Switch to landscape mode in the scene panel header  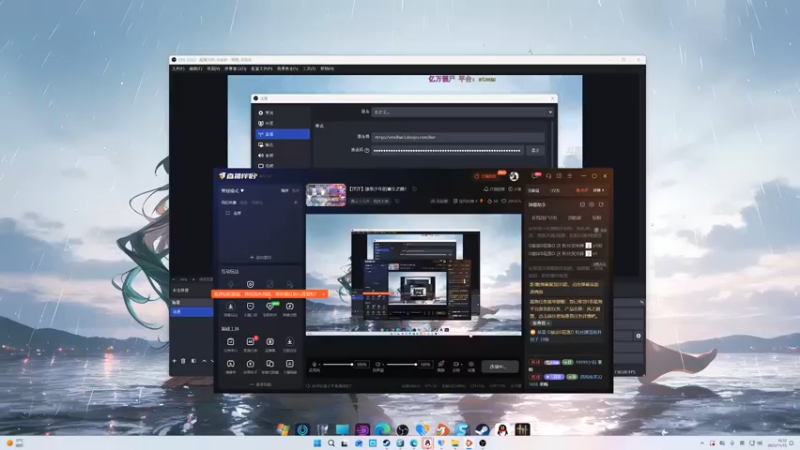point(285,190)
